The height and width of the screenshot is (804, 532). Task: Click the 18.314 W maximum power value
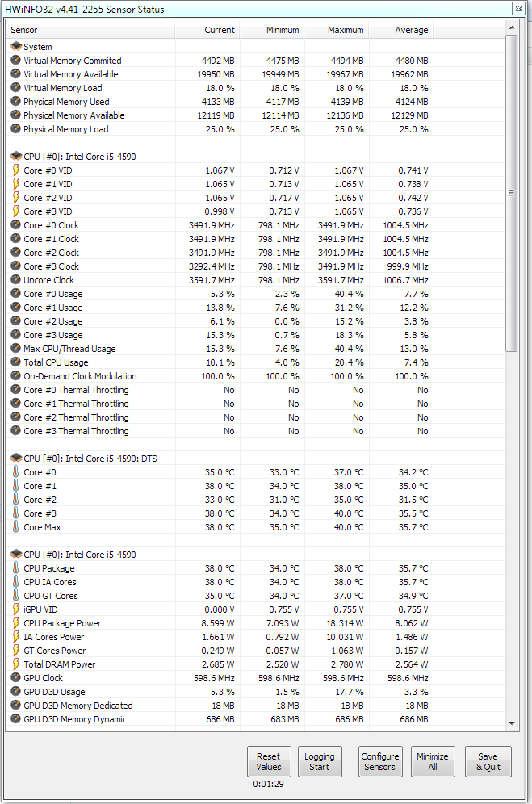(x=344, y=623)
